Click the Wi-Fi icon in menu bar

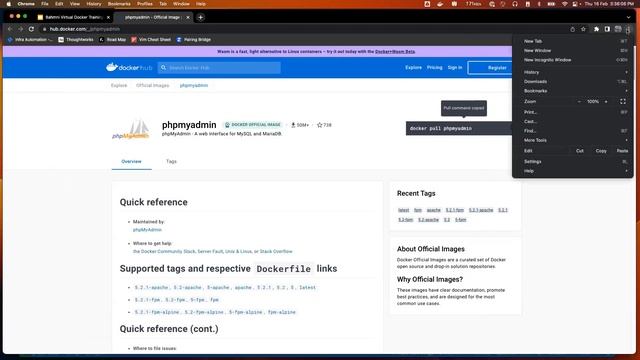(x=564, y=4)
